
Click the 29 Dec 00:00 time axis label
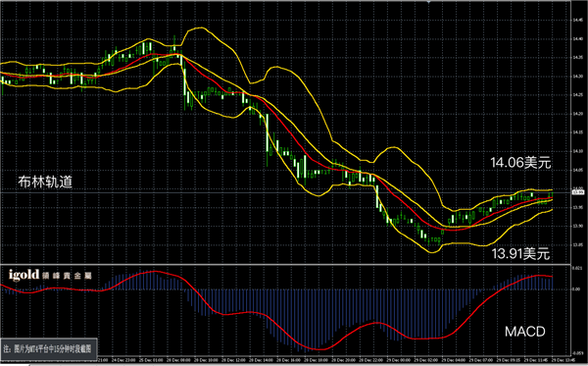[x=398, y=360]
